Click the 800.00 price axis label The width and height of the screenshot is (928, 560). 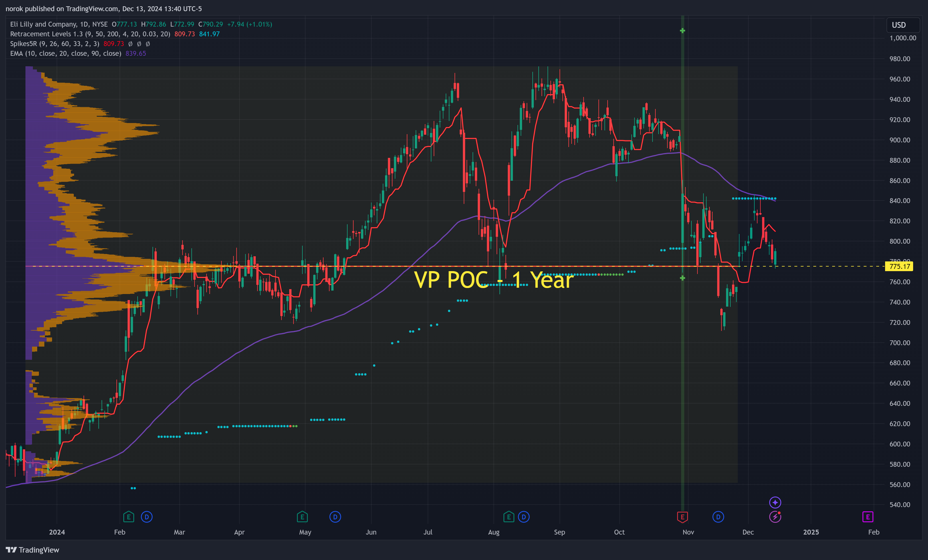coord(900,241)
